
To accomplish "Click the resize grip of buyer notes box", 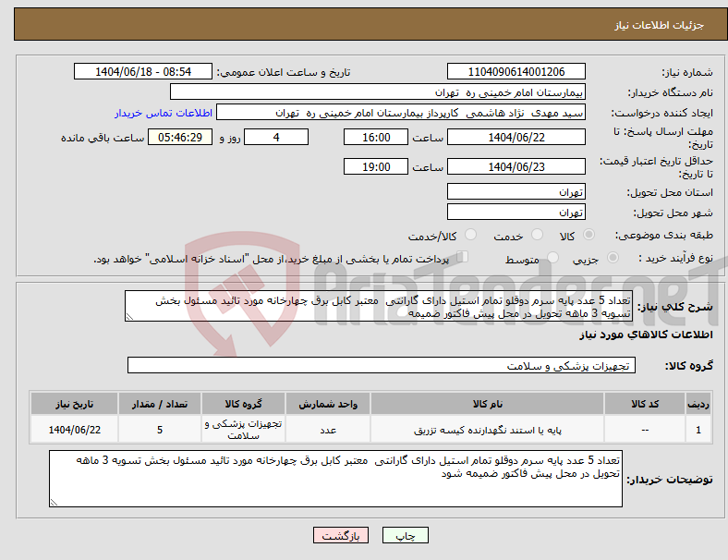I will (54, 502).
